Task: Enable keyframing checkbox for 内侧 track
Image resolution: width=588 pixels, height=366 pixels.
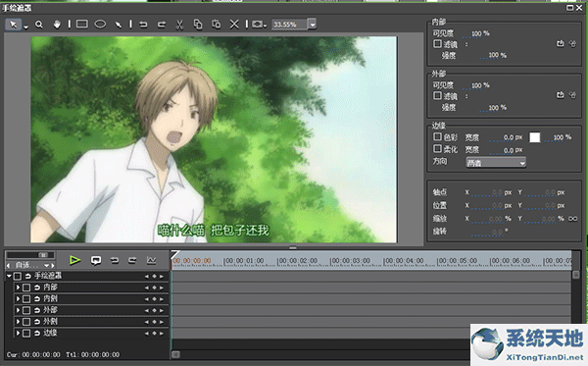Action: (26, 299)
